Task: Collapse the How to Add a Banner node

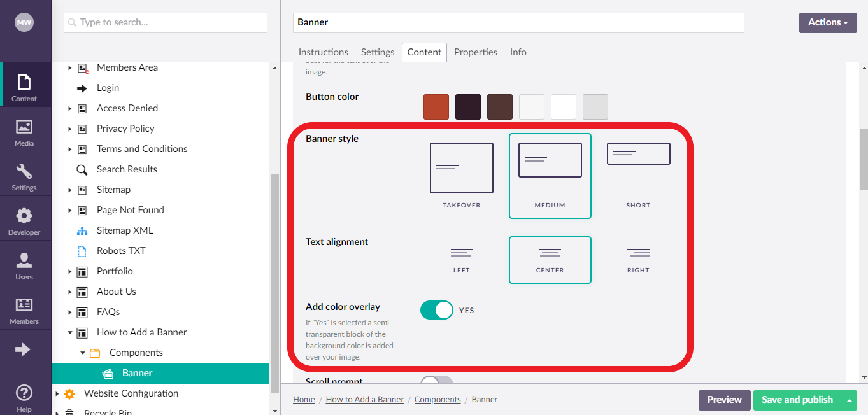Action: 70,332
